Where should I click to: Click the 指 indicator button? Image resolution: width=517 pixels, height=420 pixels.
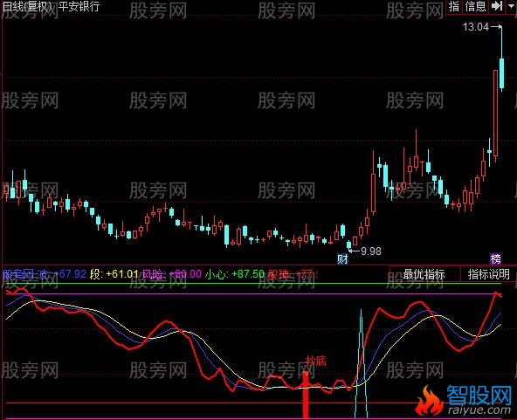click(454, 6)
